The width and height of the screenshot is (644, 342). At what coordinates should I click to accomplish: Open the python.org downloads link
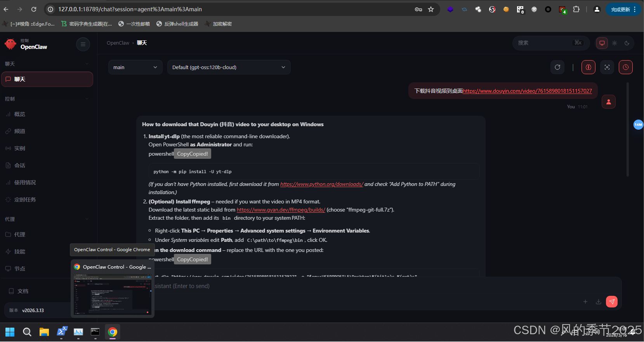click(x=322, y=184)
